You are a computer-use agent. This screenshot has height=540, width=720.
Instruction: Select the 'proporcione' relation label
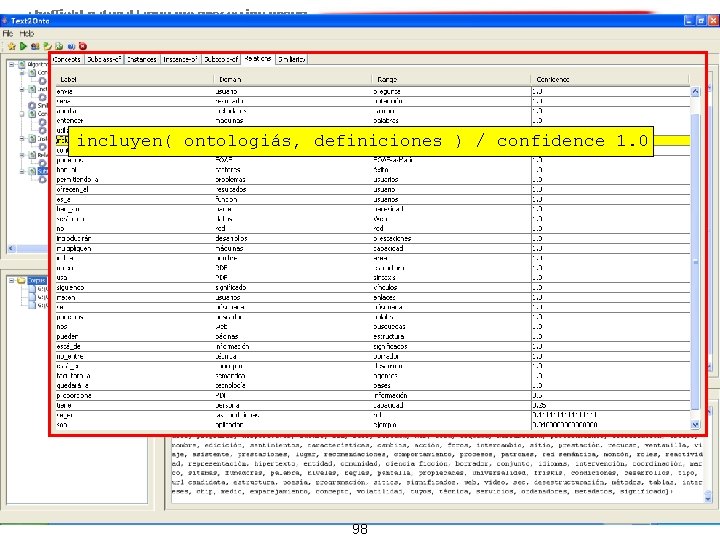(74, 395)
